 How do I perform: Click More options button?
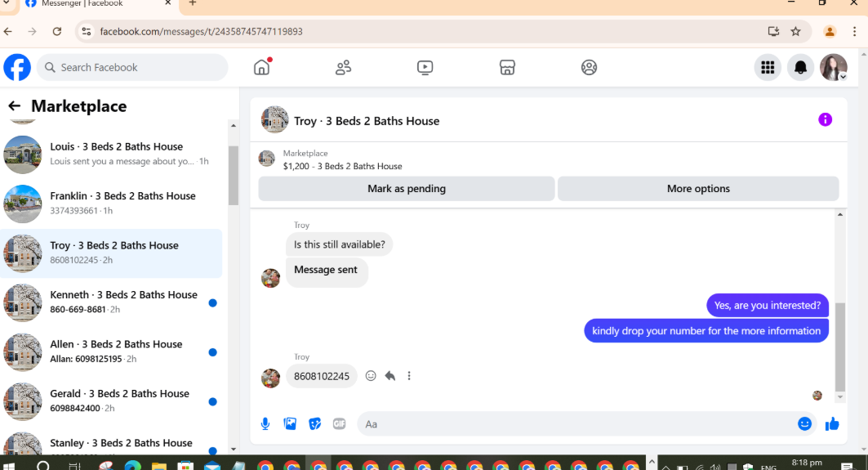pos(698,189)
